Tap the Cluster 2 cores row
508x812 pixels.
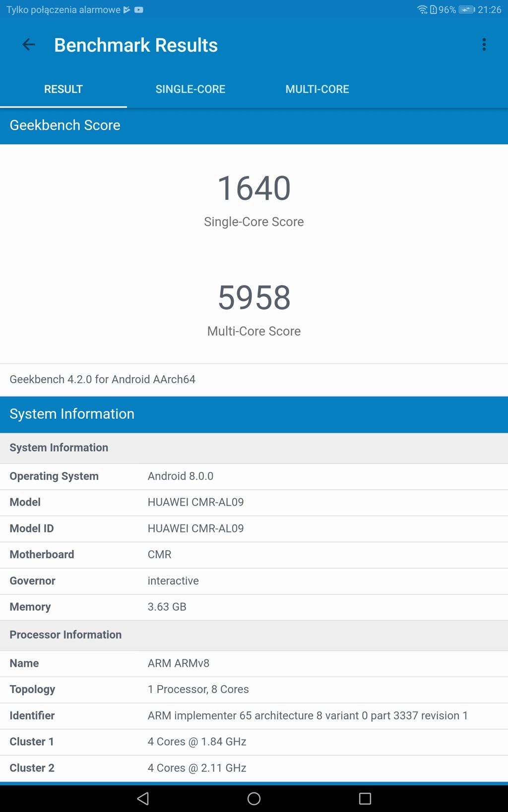(x=254, y=768)
